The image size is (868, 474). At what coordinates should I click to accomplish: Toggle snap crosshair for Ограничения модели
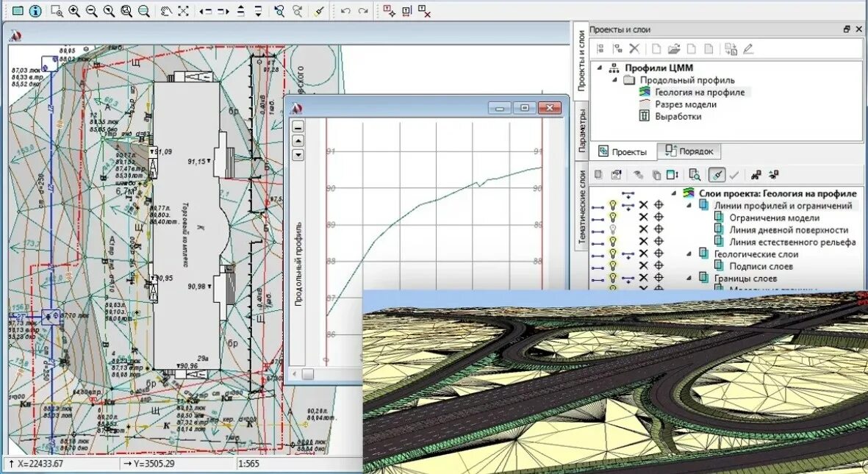click(x=659, y=218)
